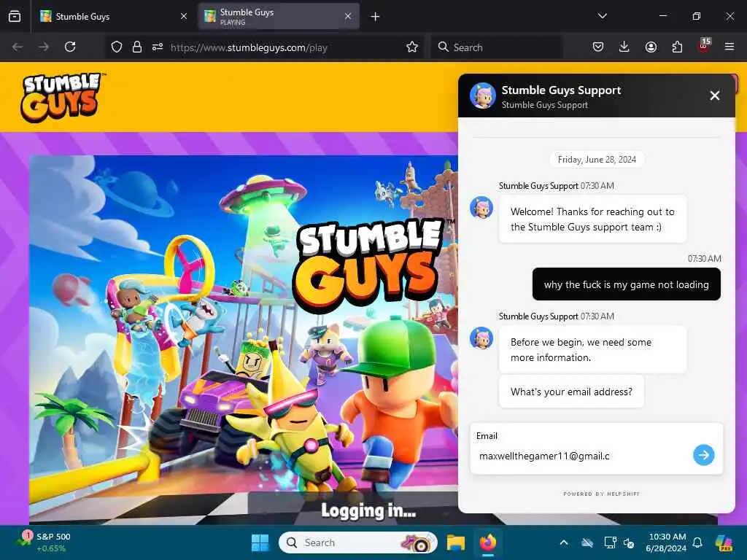Open the network status tray icon
747x560 pixels.
pyautogui.click(x=610, y=542)
